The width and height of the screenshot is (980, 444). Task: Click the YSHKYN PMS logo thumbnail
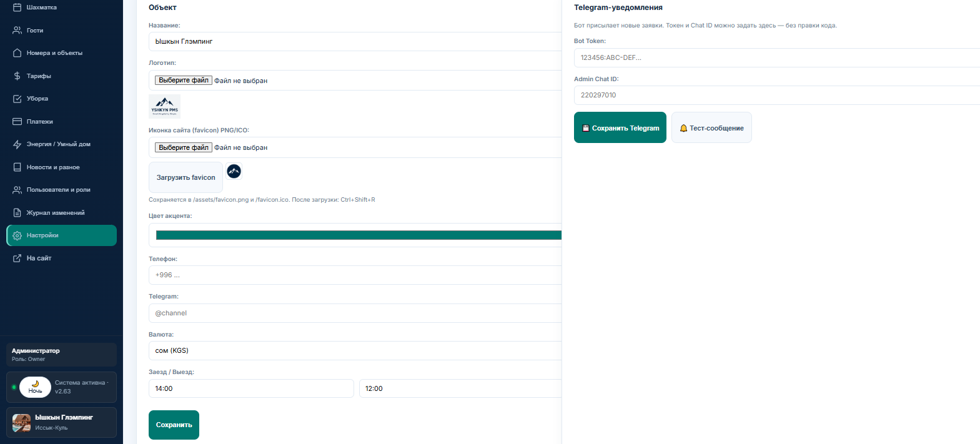pyautogui.click(x=165, y=106)
